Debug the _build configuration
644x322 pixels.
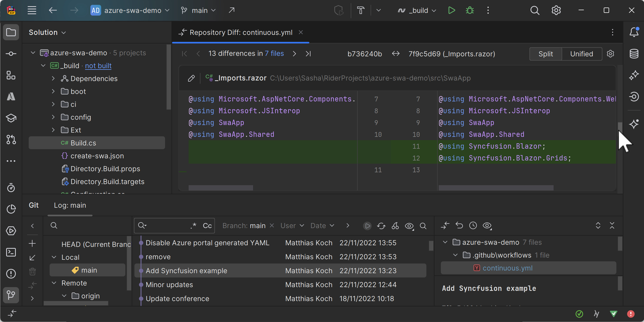point(470,10)
